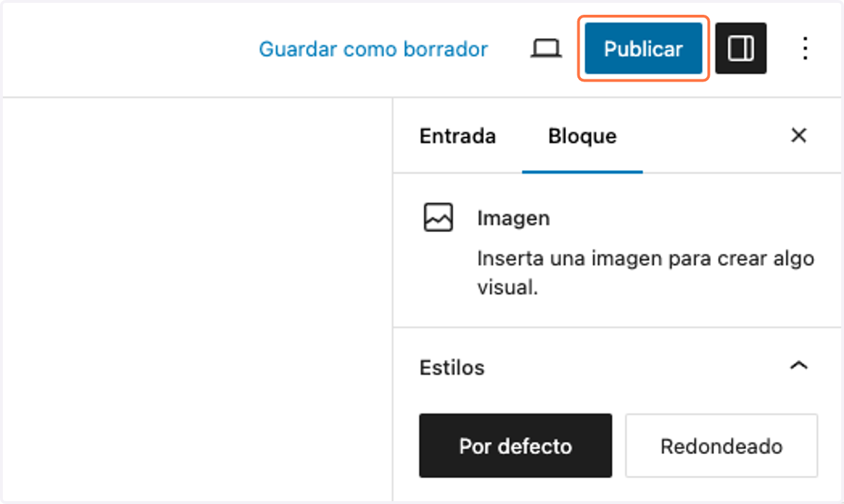Click Guardar como borrador link
Image resolution: width=844 pixels, height=504 pixels.
(373, 49)
